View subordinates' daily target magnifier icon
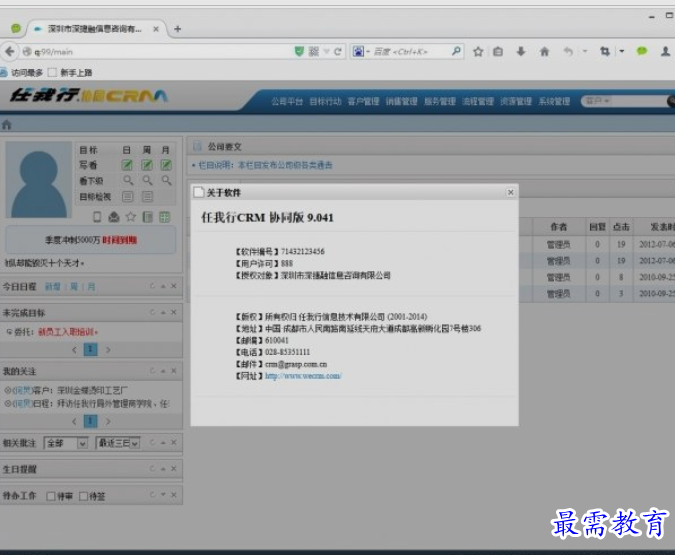 (128, 180)
